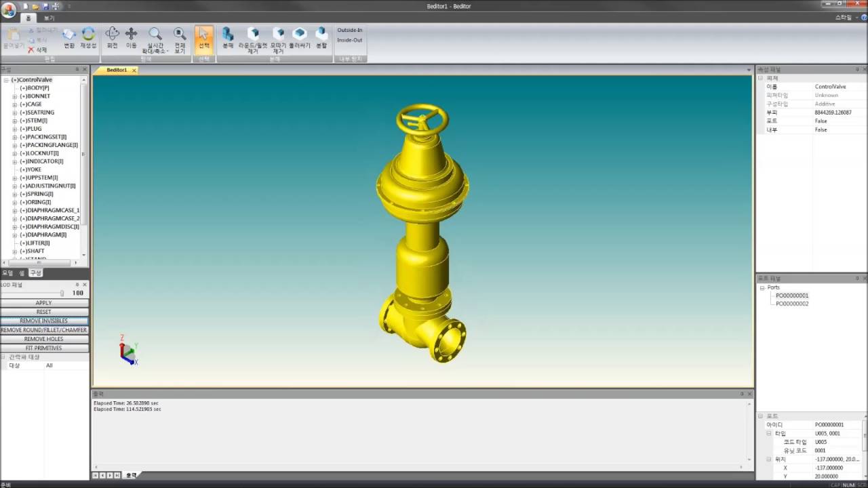Image resolution: width=868 pixels, height=488 pixels.
Task: Select the (+)DIAPHRAGM[I] tree item
Action: (x=43, y=235)
